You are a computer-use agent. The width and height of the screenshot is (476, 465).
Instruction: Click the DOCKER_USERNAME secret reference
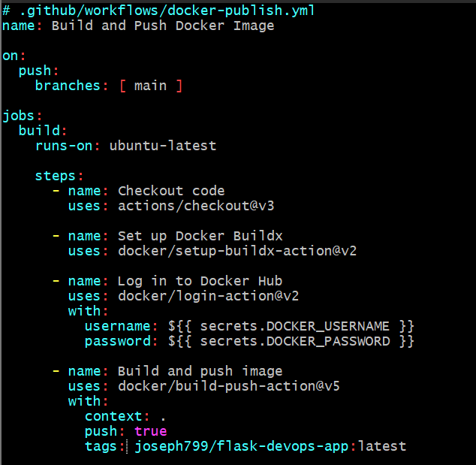tap(291, 326)
